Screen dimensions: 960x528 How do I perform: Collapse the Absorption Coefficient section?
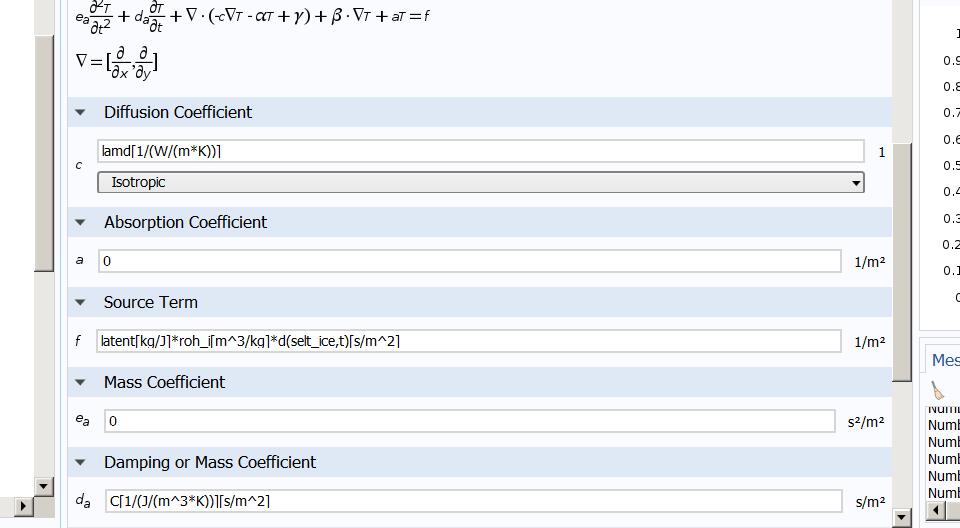coord(82,222)
